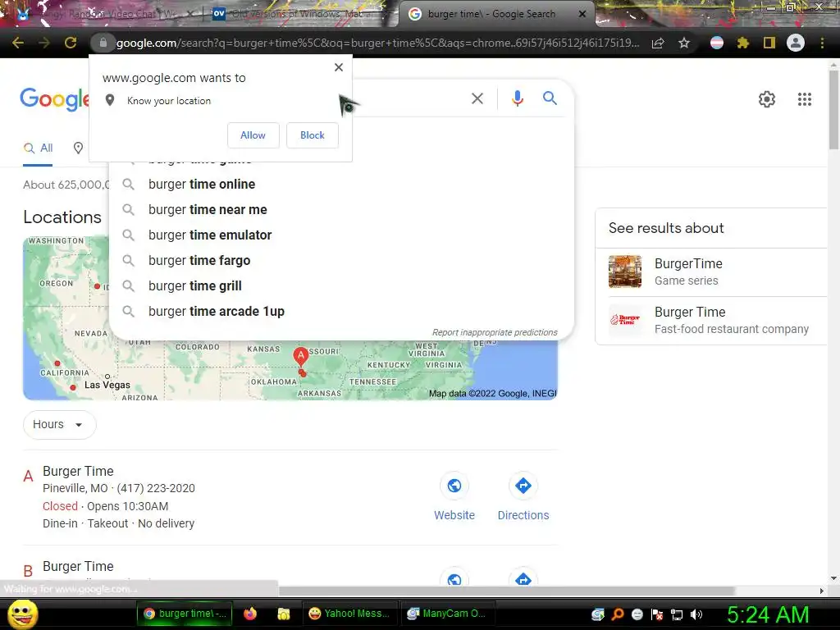Image resolution: width=840 pixels, height=630 pixels.
Task: Choose suggestion burger time near me
Action: pyautogui.click(x=341, y=209)
